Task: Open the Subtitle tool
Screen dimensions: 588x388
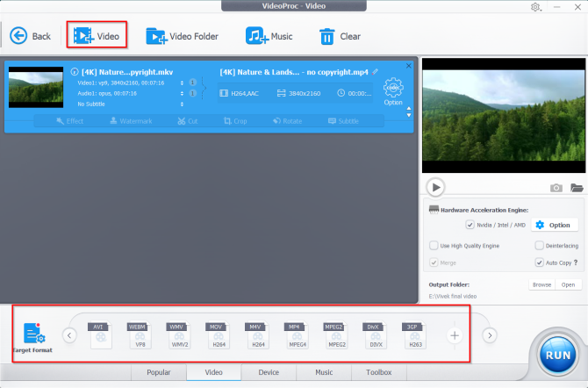Action: click(343, 121)
